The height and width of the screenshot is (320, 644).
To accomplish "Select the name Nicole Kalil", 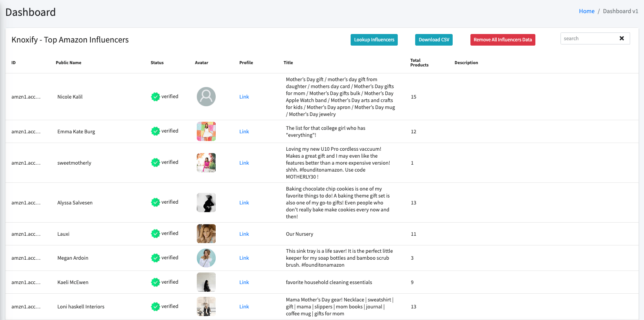I will [70, 97].
